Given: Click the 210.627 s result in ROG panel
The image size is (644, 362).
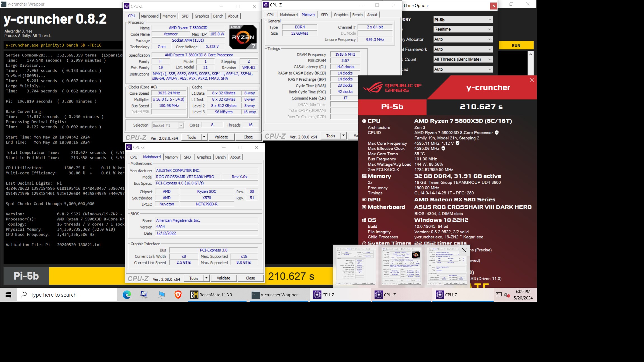Looking at the screenshot, I should click(481, 107).
